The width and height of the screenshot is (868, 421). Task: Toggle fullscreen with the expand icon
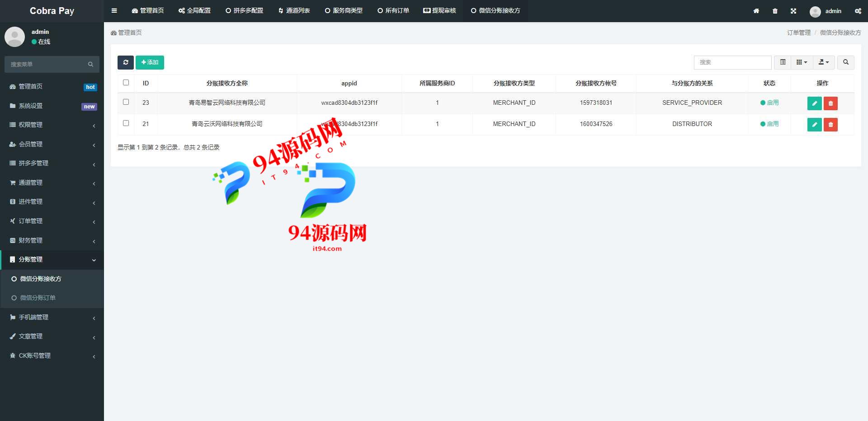[793, 11]
